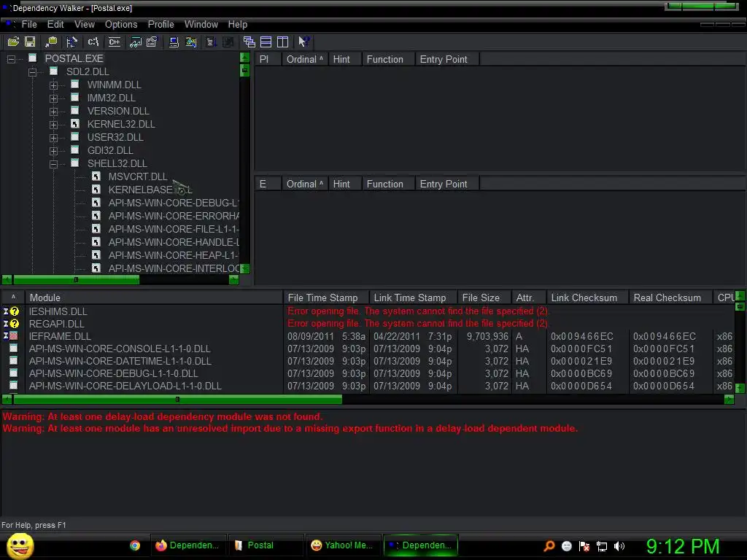
Task: Switch to the Postal taskbar window
Action: (x=266, y=545)
